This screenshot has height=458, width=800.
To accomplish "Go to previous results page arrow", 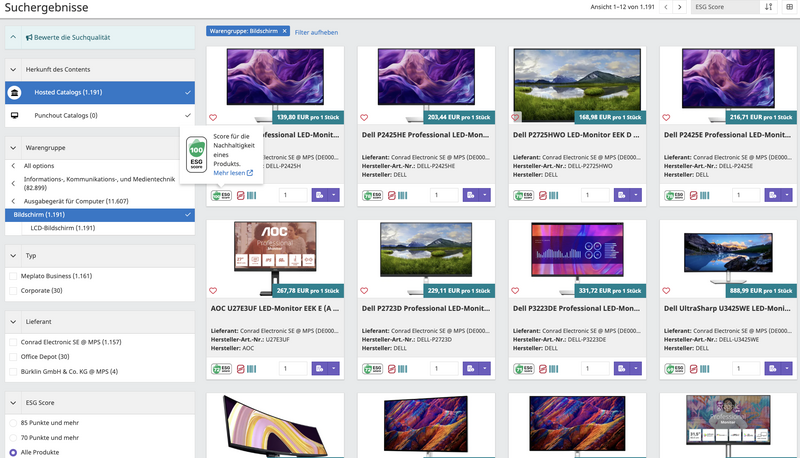I will coord(667,7).
